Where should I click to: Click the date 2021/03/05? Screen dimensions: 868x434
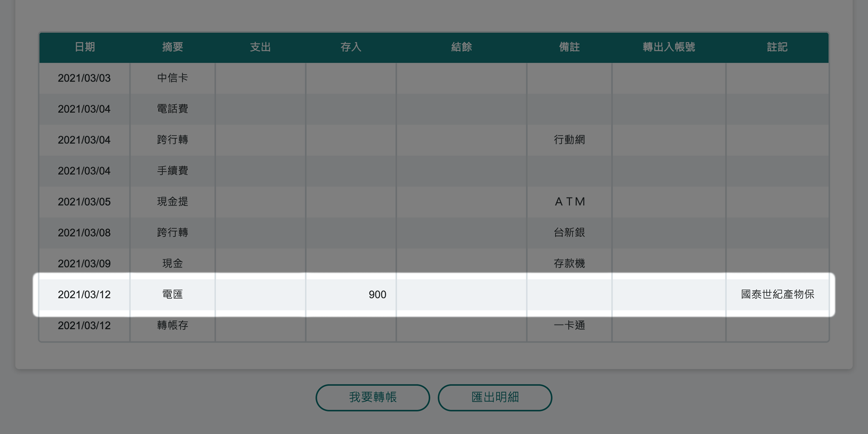click(84, 202)
